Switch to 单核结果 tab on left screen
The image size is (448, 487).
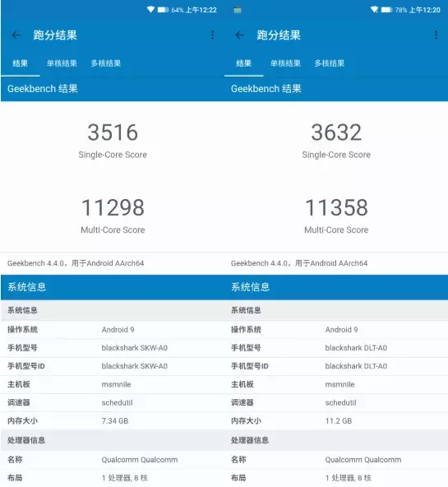(x=62, y=63)
